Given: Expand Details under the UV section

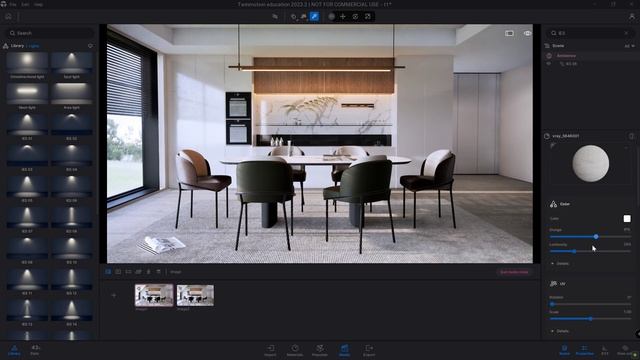Looking at the screenshot, I should 560,331.
